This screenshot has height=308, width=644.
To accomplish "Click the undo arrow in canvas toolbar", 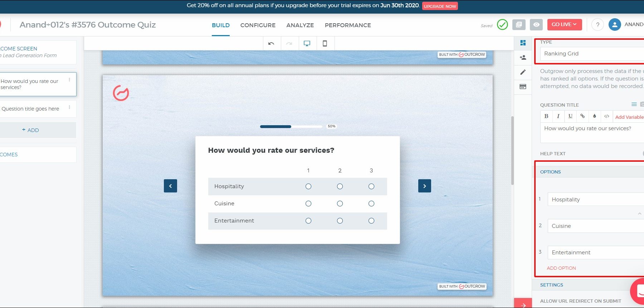I will point(271,44).
